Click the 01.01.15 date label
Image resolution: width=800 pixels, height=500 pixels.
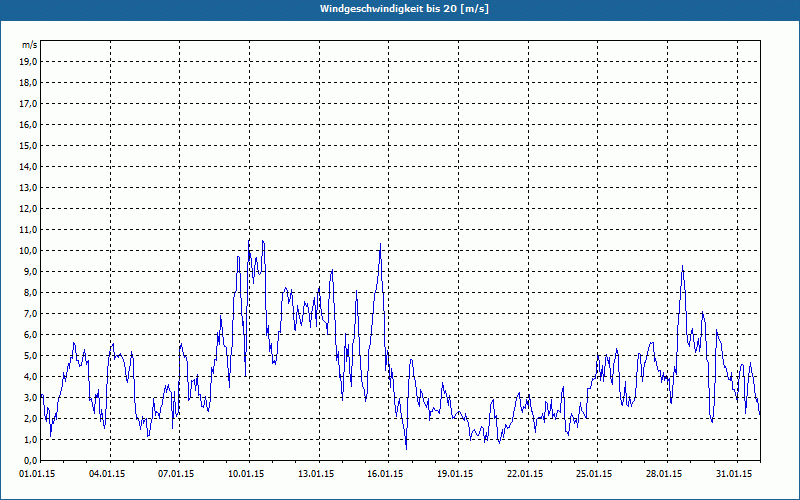tap(37, 474)
